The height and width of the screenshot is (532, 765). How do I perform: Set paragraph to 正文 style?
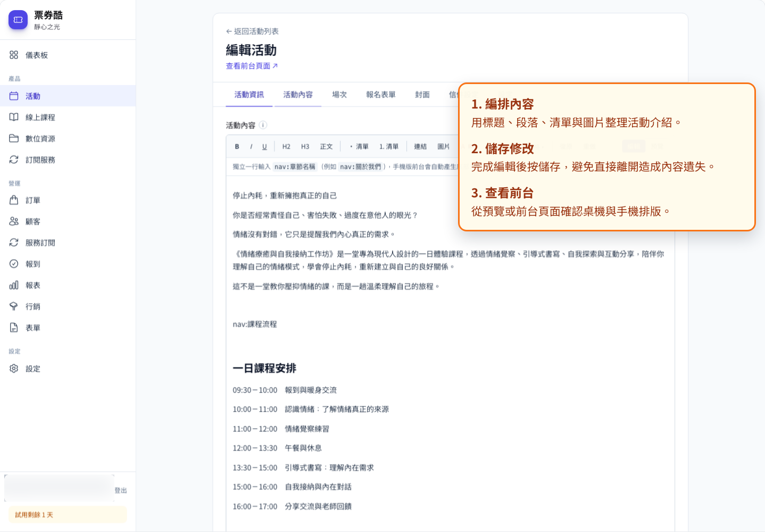(x=326, y=146)
